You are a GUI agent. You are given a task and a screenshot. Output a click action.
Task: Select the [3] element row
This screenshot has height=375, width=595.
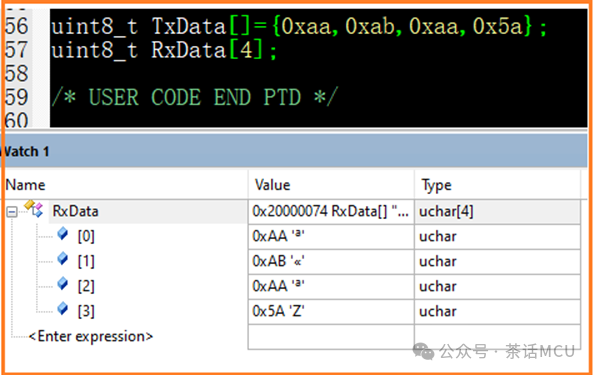pyautogui.click(x=292, y=311)
